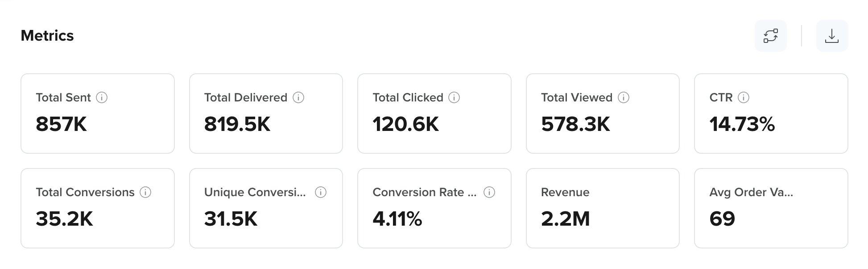Click the CTR 14.73% card

coord(771,113)
